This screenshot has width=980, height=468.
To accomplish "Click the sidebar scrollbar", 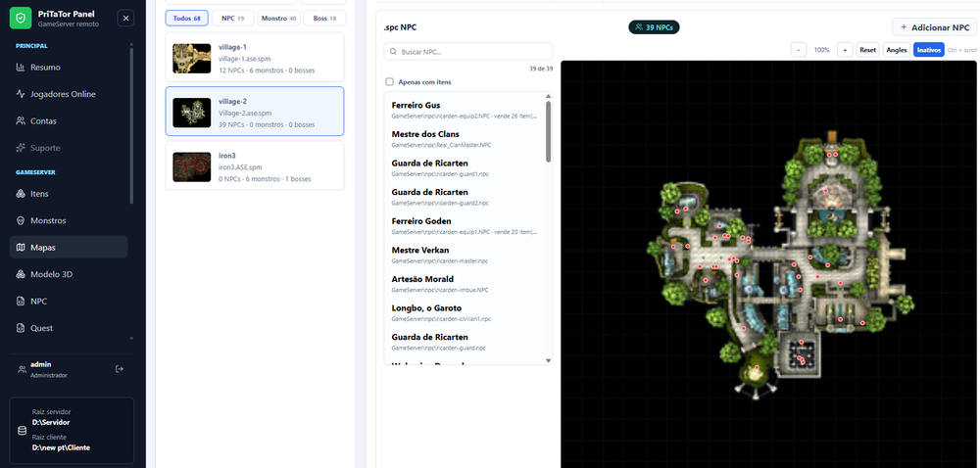I will tap(131, 124).
